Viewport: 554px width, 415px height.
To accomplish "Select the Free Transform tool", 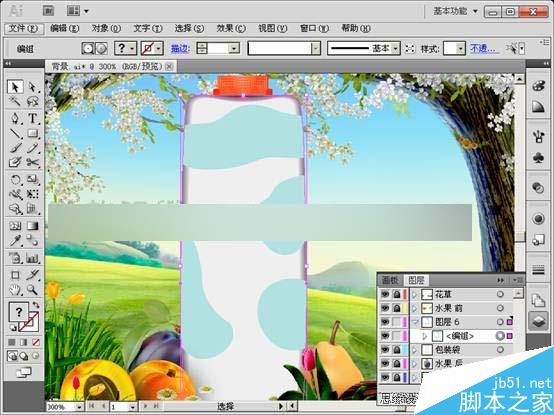I will (32, 194).
